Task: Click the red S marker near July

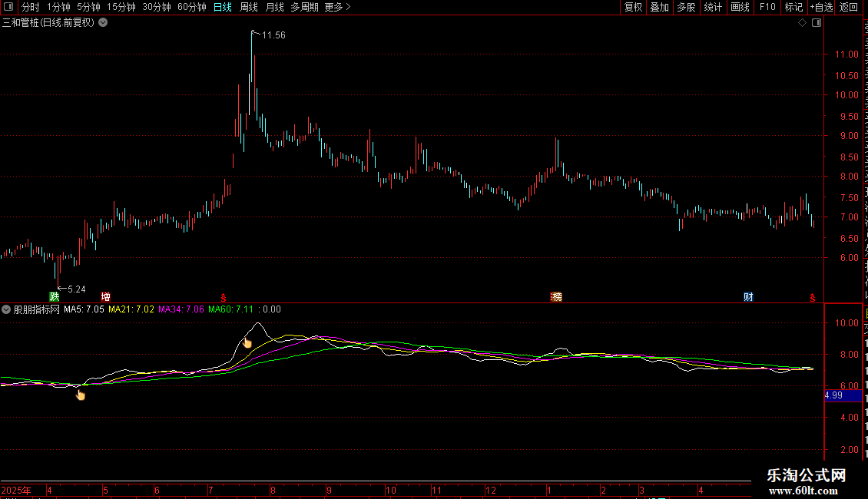Action: [x=223, y=298]
